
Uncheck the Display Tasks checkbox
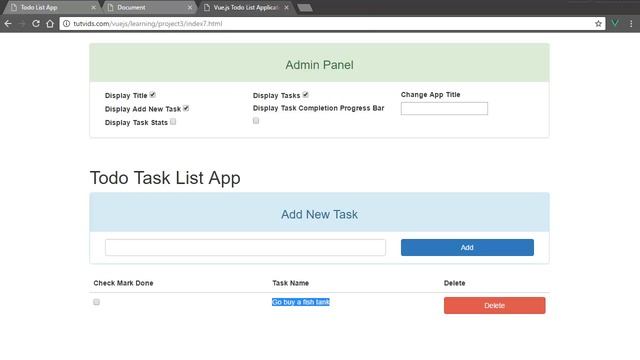[x=305, y=95]
